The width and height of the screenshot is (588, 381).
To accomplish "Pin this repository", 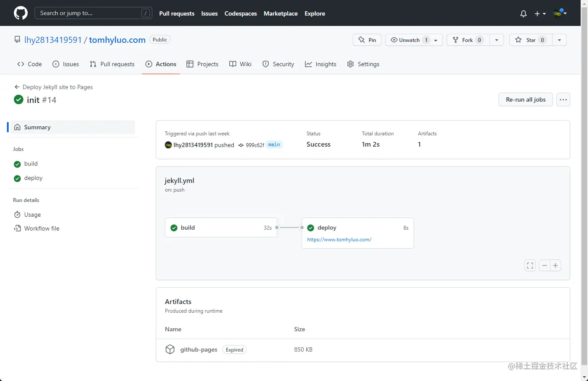I will click(x=367, y=40).
